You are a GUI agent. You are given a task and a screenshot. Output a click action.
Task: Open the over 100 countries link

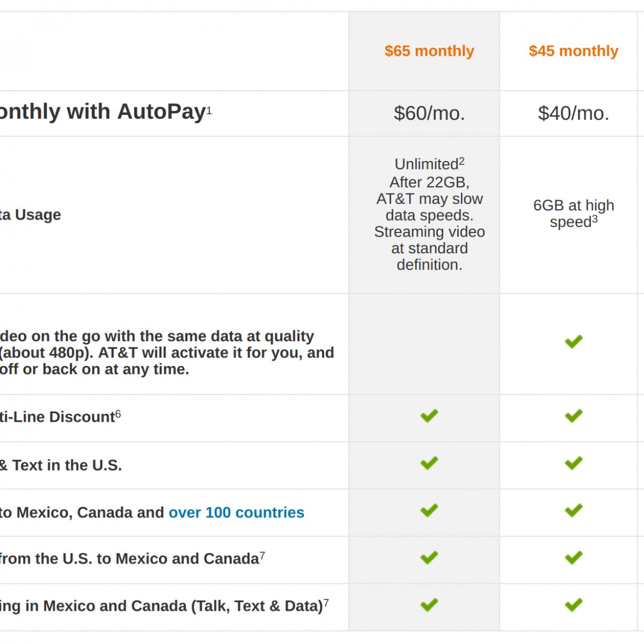pyautogui.click(x=236, y=513)
